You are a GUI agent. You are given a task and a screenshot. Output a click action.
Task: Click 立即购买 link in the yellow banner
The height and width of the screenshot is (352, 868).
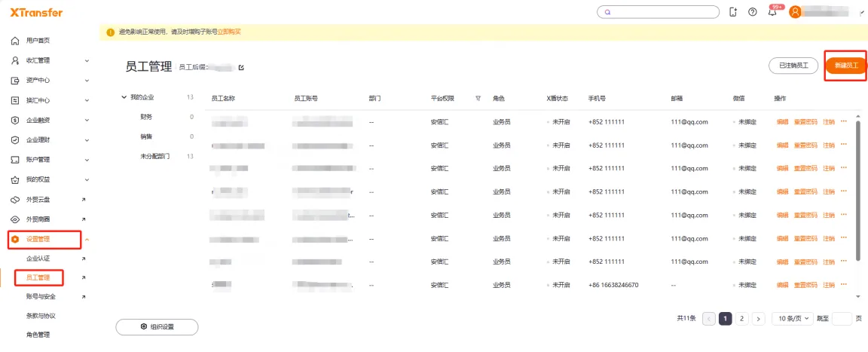tap(229, 32)
